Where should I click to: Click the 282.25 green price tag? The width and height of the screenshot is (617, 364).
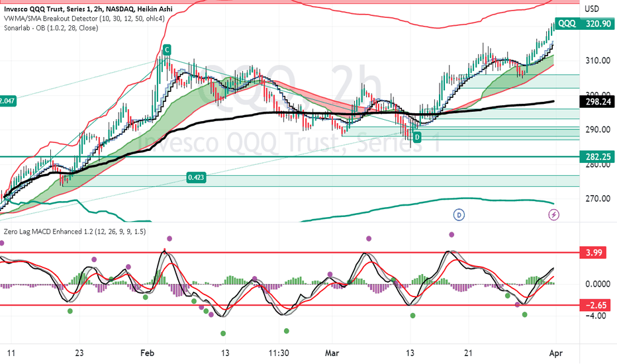click(598, 157)
